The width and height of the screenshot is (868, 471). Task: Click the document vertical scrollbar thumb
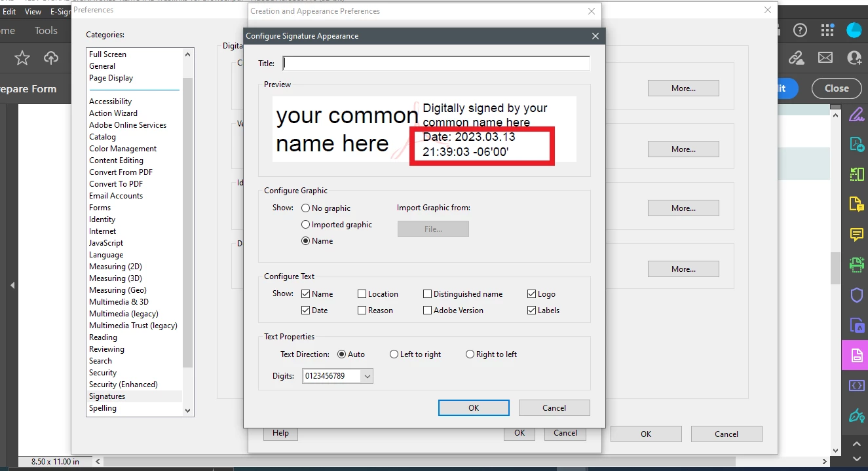(835, 269)
